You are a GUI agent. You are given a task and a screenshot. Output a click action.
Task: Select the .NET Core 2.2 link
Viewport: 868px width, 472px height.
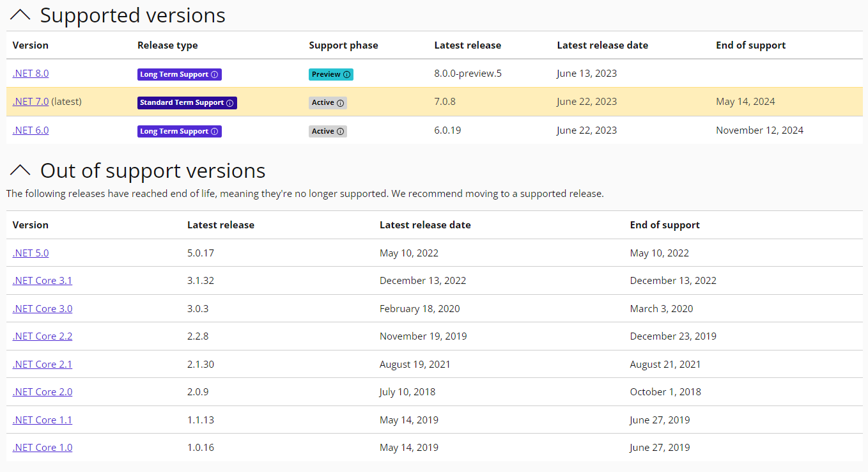coord(42,336)
